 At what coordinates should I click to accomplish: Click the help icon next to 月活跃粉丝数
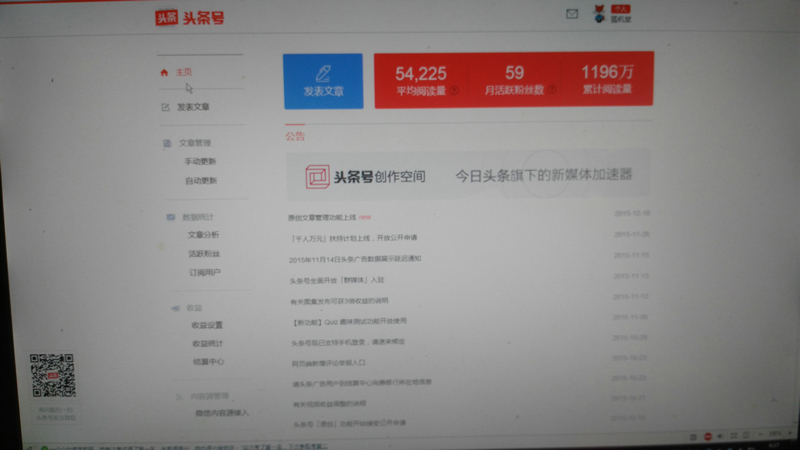click(552, 90)
